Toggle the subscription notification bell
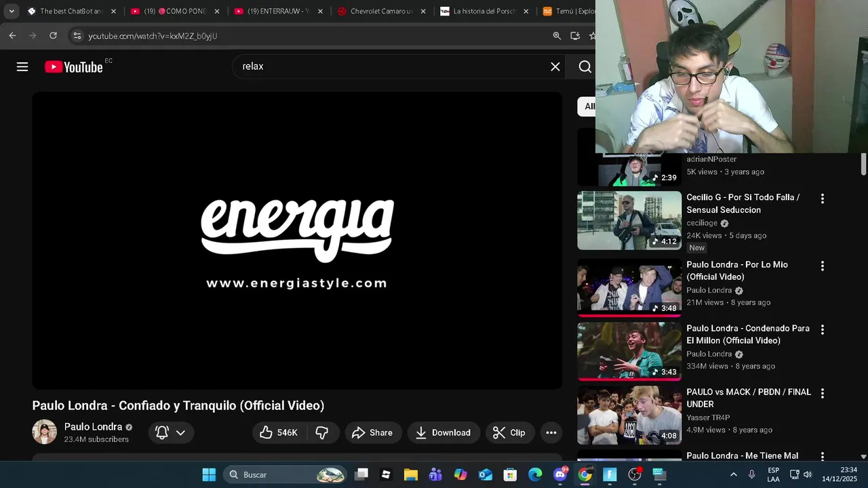This screenshot has height=488, width=868. [x=162, y=432]
